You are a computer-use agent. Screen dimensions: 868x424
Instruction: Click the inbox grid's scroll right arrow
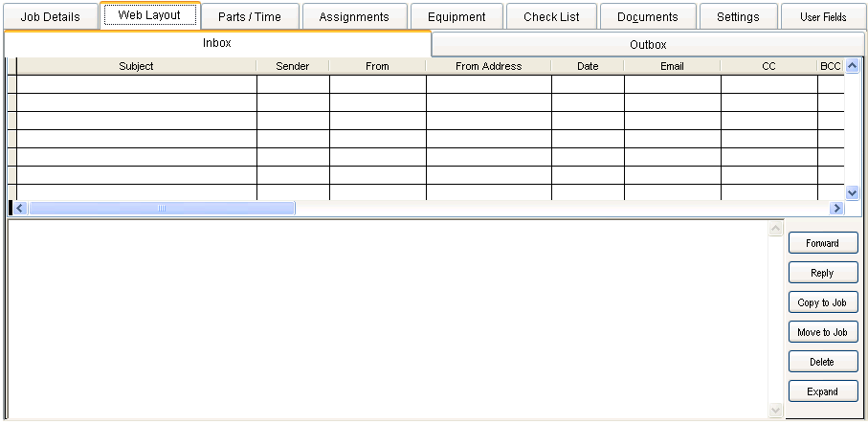pyautogui.click(x=837, y=208)
